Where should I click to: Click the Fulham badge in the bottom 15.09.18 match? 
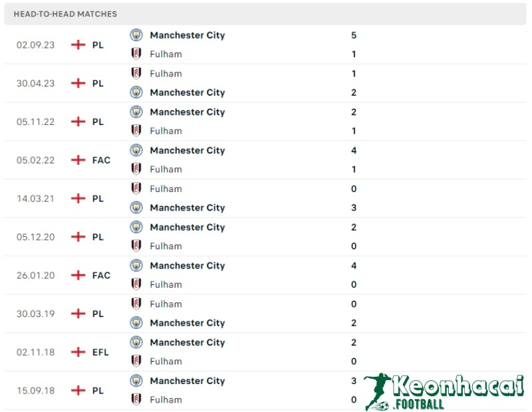pos(136,399)
